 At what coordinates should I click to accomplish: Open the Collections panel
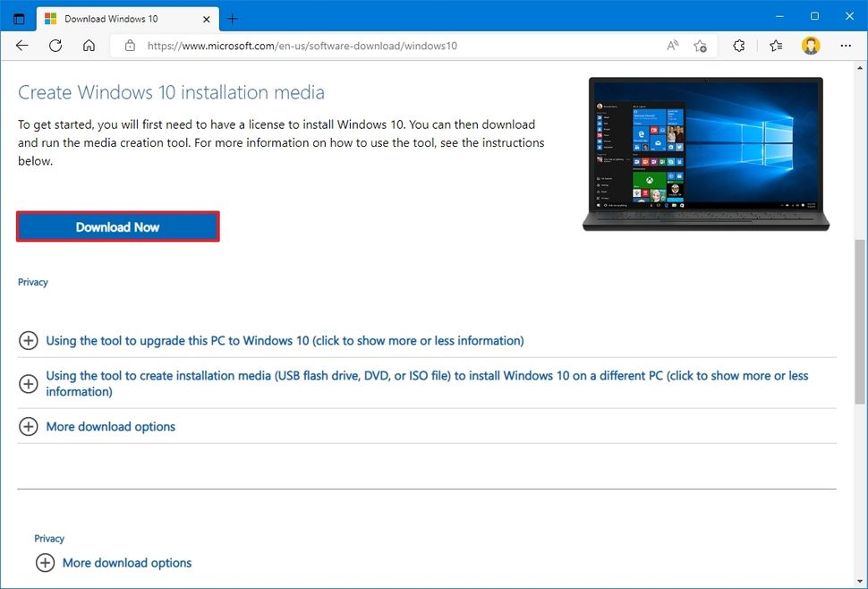click(x=738, y=46)
